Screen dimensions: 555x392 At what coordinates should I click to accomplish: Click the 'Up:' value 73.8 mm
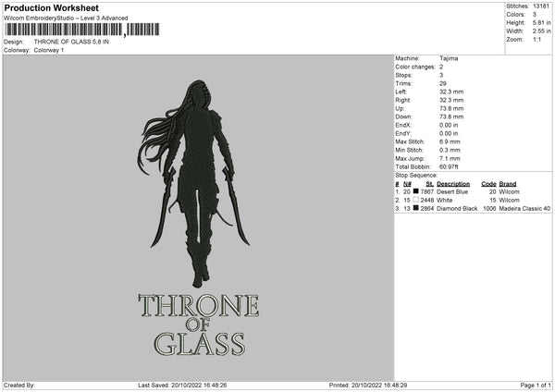click(451, 108)
